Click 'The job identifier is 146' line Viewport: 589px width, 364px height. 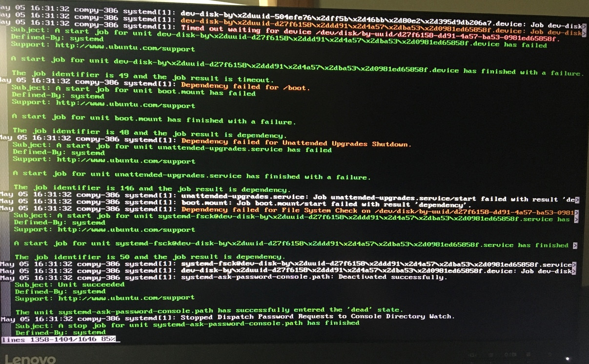coord(152,189)
